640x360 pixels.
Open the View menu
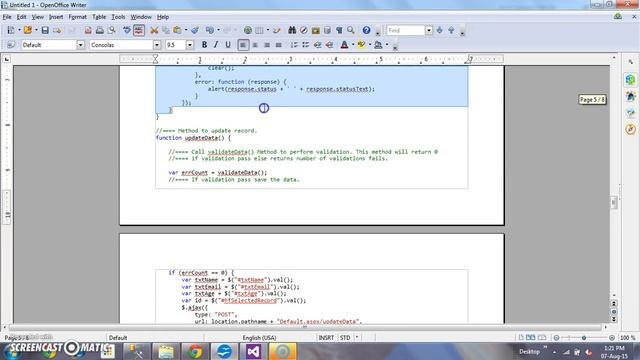pos(38,17)
